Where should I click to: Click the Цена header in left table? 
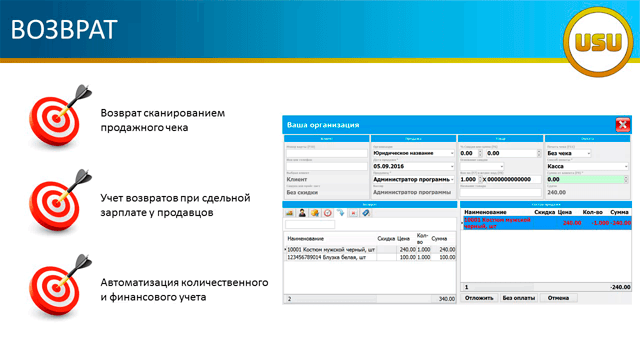pyautogui.click(x=403, y=238)
